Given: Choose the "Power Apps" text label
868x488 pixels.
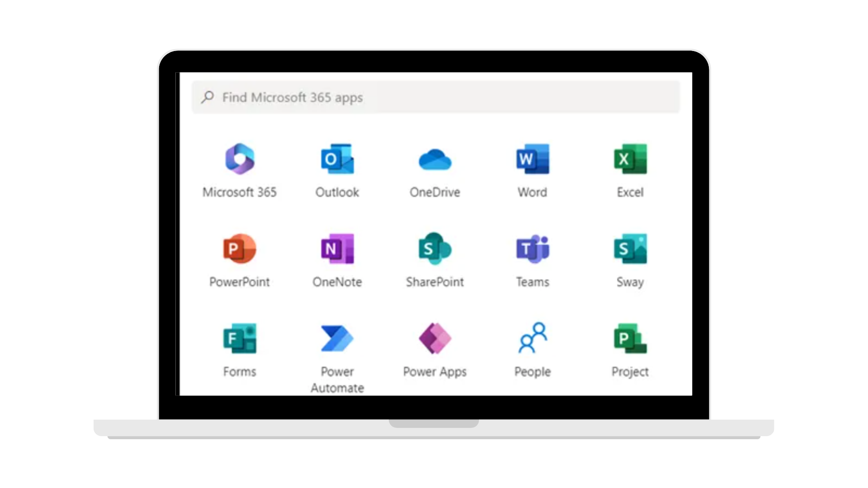Looking at the screenshot, I should (x=435, y=372).
